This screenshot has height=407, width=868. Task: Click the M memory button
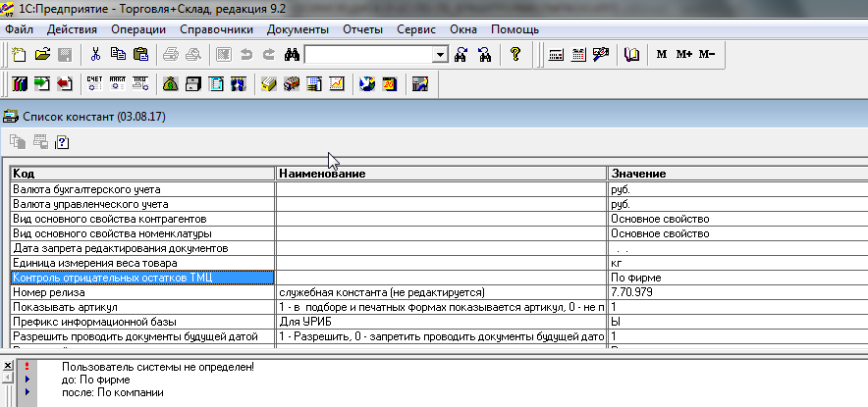point(662,54)
